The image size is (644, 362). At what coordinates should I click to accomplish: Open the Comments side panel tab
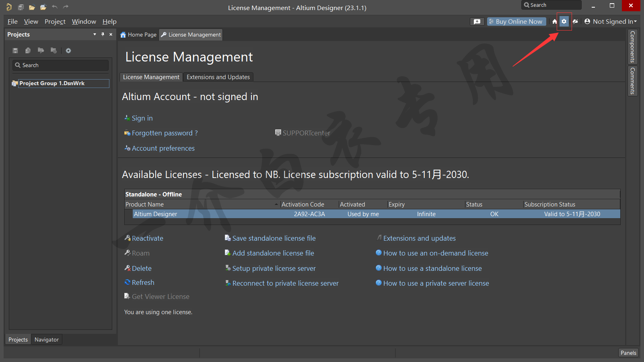coord(633,81)
